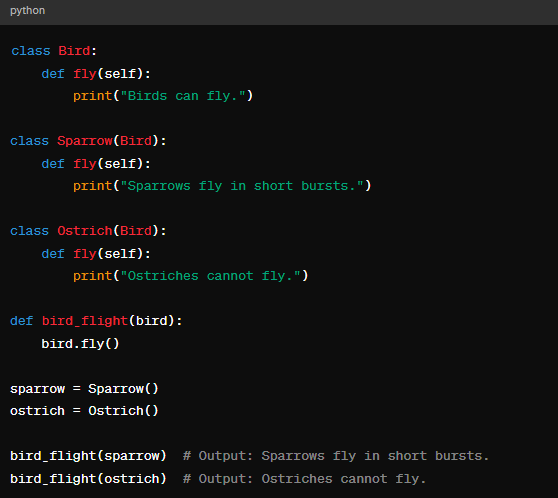558x498 pixels.
Task: Click the bird_flight function name in def line
Action: tap(85, 321)
